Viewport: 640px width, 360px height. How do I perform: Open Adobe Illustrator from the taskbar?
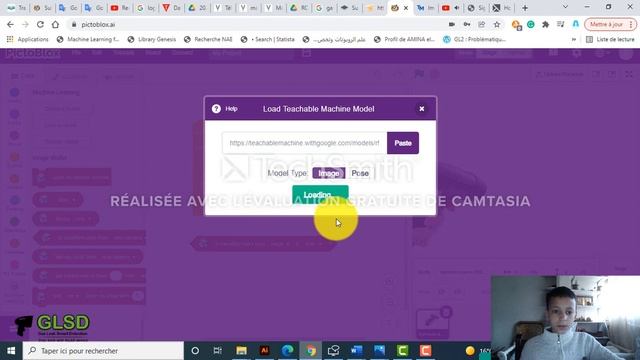click(x=264, y=351)
